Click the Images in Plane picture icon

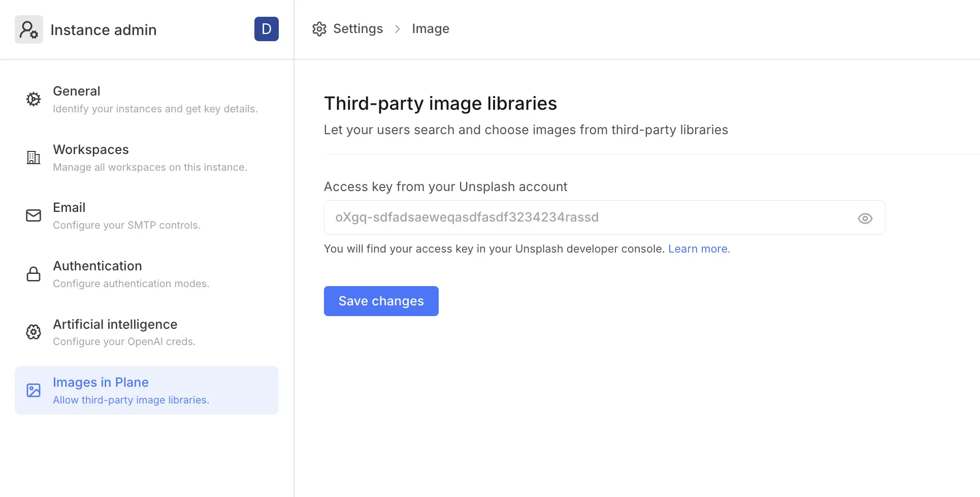tap(34, 390)
